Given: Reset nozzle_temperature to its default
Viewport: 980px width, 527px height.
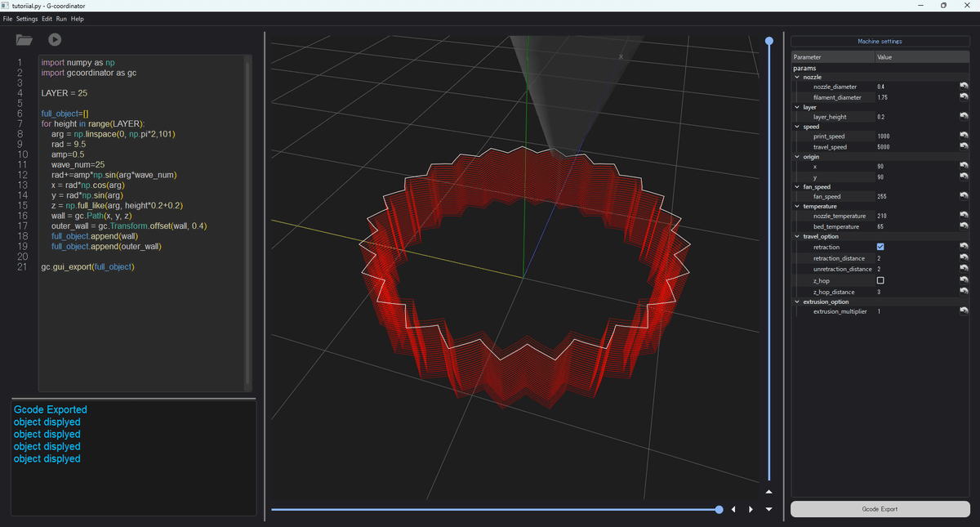Looking at the screenshot, I should 964,215.
